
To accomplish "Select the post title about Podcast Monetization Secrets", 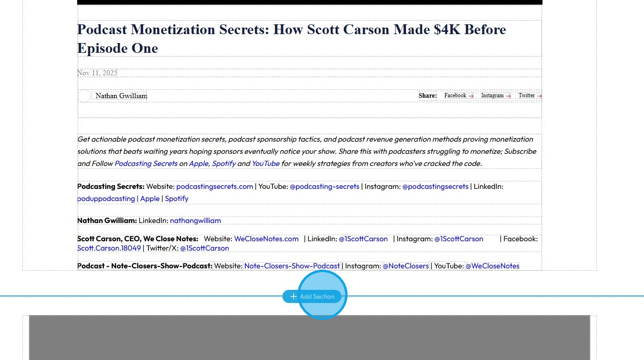I will click(x=291, y=38).
